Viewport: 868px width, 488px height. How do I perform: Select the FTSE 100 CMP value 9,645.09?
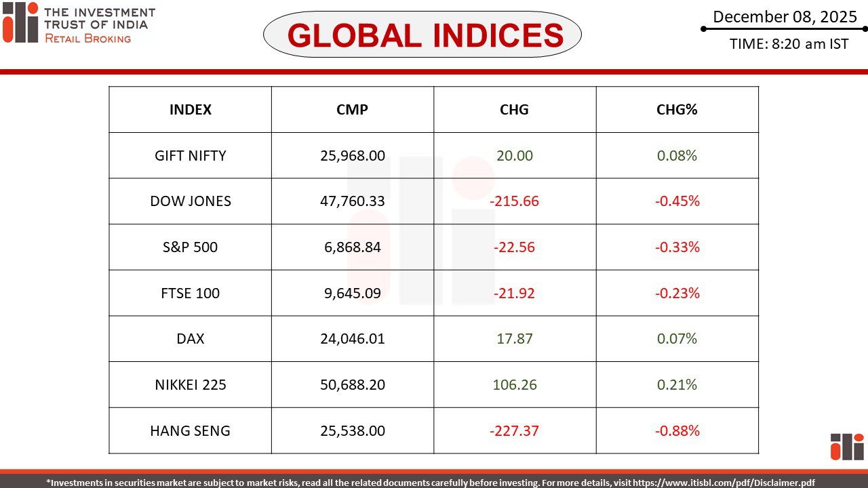[x=352, y=293]
